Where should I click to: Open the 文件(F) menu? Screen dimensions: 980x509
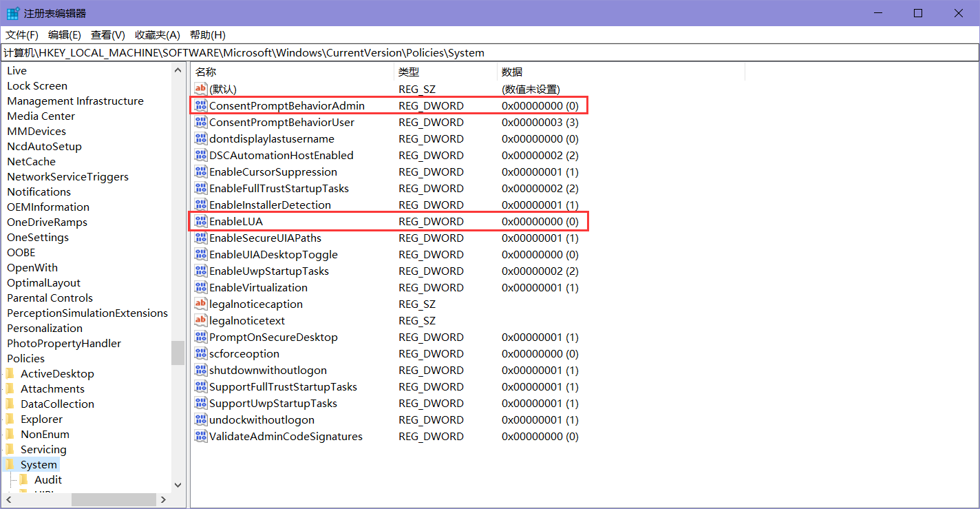[22, 34]
